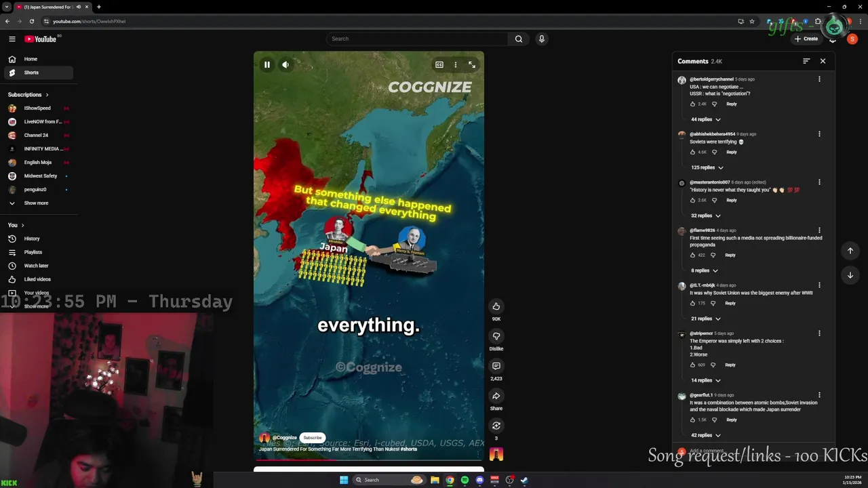Like the 'Soviets were terrifying' comment
Image resolution: width=868 pixels, height=488 pixels.
[692, 152]
